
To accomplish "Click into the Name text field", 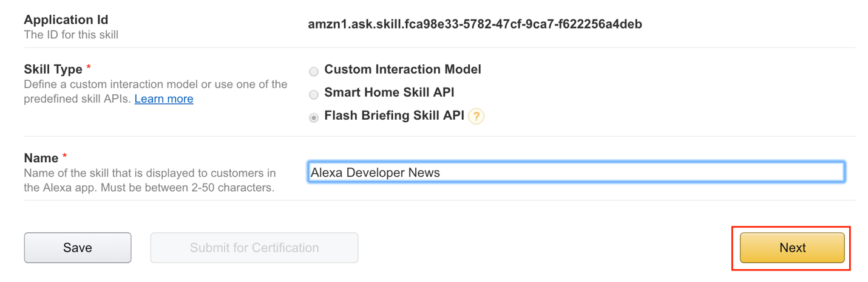I will tap(575, 173).
